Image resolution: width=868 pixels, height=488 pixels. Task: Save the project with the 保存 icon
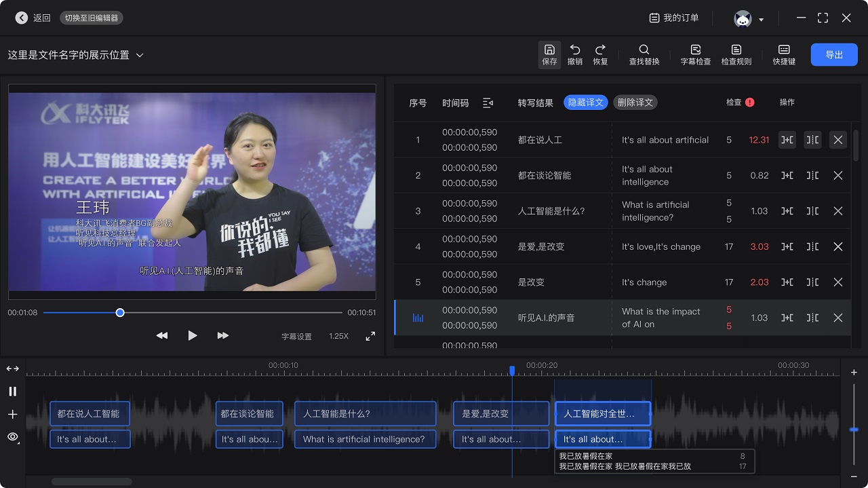click(x=549, y=54)
